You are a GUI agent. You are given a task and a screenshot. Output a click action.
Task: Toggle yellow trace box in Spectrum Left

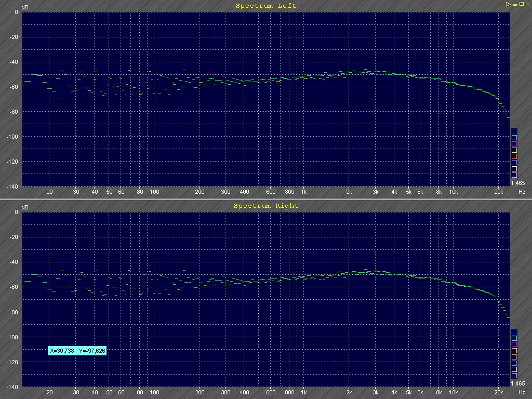[514, 150]
